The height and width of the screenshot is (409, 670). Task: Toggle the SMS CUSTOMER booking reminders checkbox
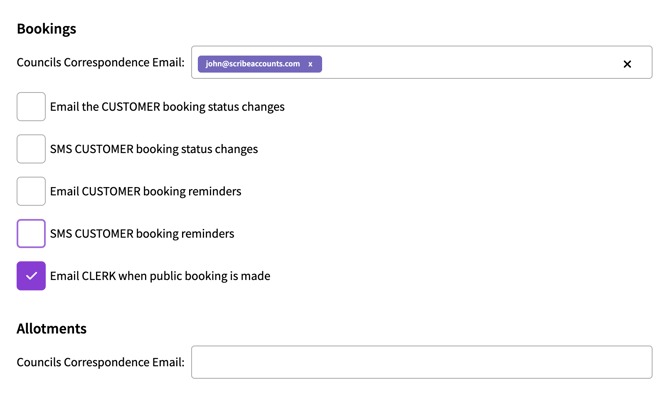(x=31, y=233)
